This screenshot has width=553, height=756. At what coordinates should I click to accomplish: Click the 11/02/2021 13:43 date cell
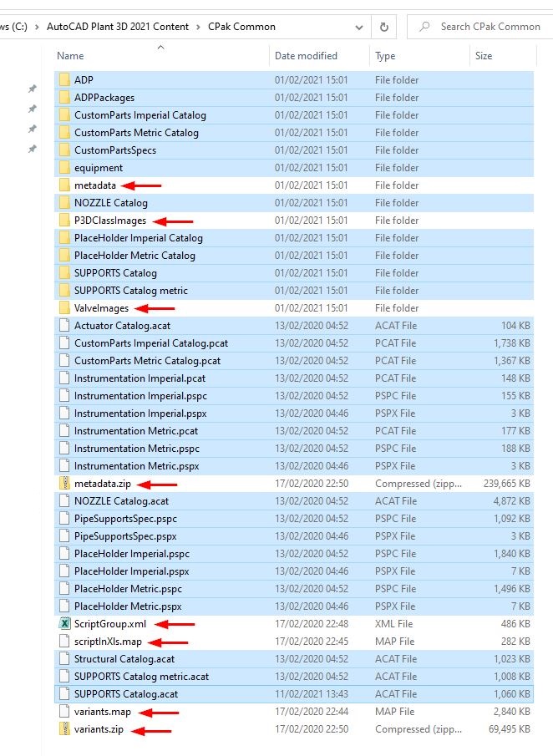pos(311,694)
